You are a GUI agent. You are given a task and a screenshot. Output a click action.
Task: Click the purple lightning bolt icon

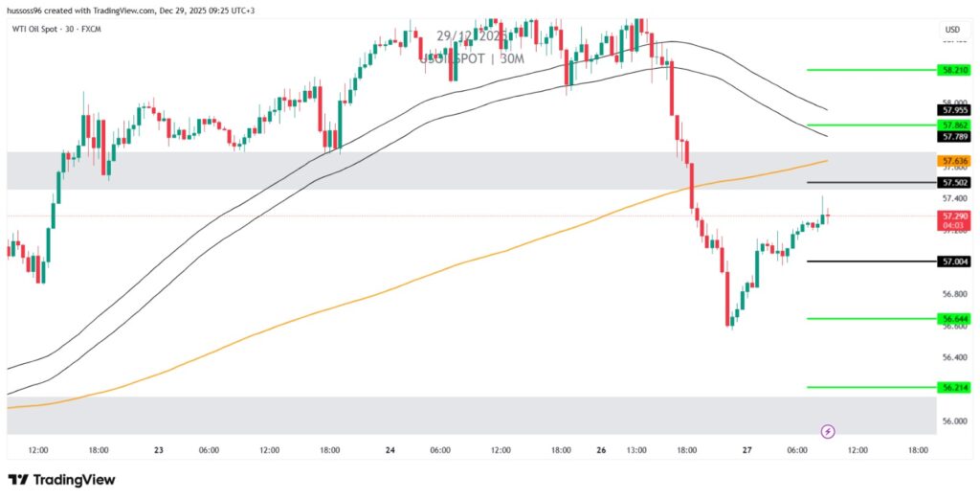pos(829,431)
